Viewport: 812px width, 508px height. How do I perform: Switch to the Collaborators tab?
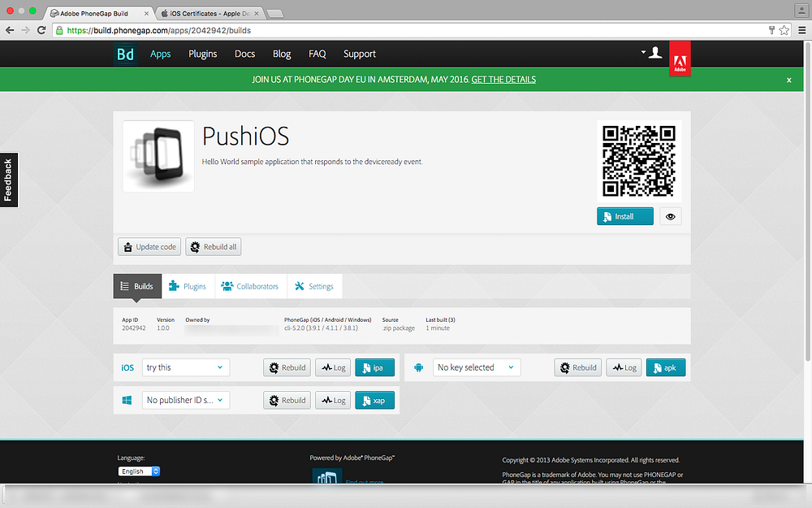[251, 286]
